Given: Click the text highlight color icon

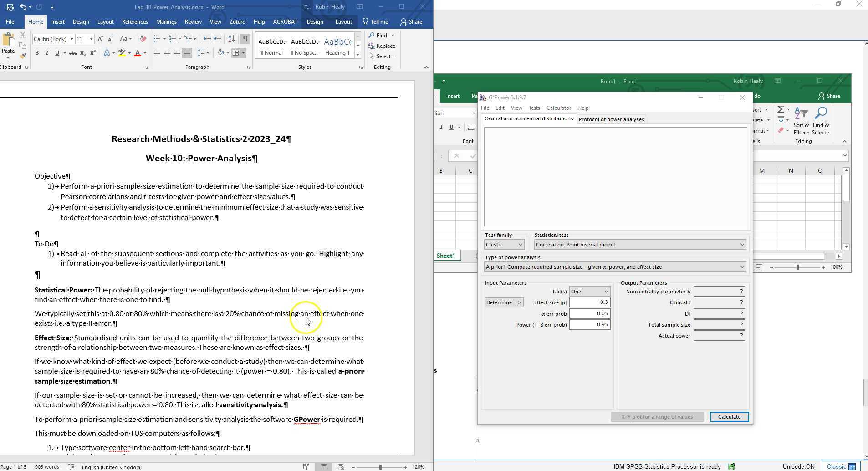Looking at the screenshot, I should click(x=122, y=53).
